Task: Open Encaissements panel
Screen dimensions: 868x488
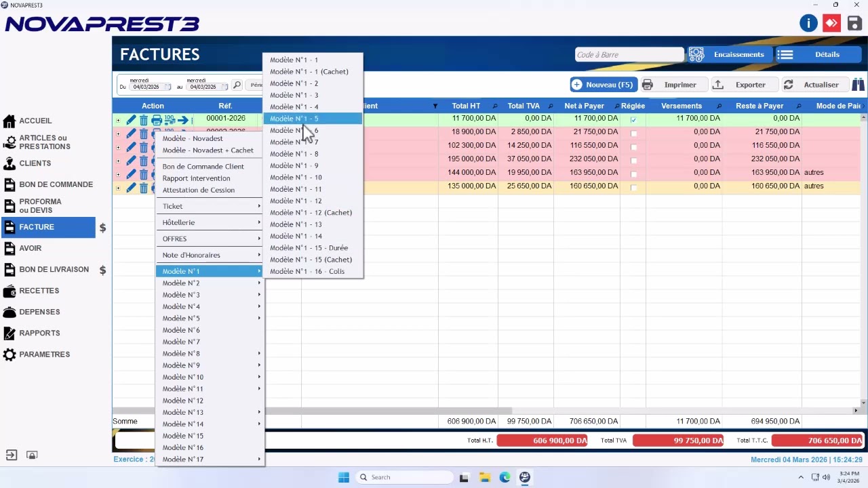Action: [730, 54]
